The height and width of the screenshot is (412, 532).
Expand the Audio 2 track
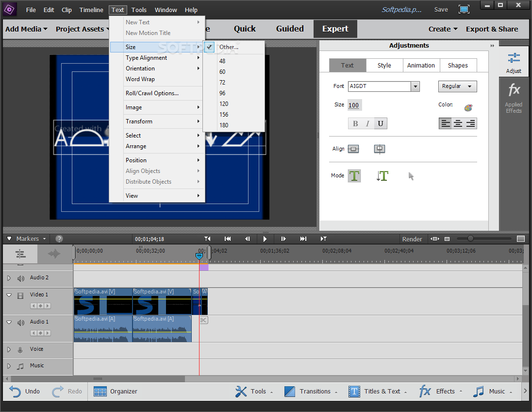tap(9, 278)
